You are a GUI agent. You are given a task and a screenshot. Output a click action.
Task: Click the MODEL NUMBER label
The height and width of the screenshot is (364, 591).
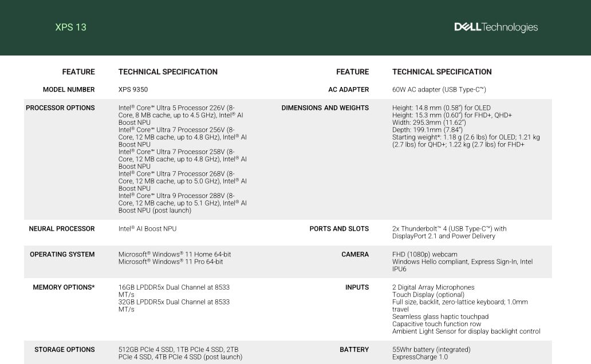tap(69, 89)
